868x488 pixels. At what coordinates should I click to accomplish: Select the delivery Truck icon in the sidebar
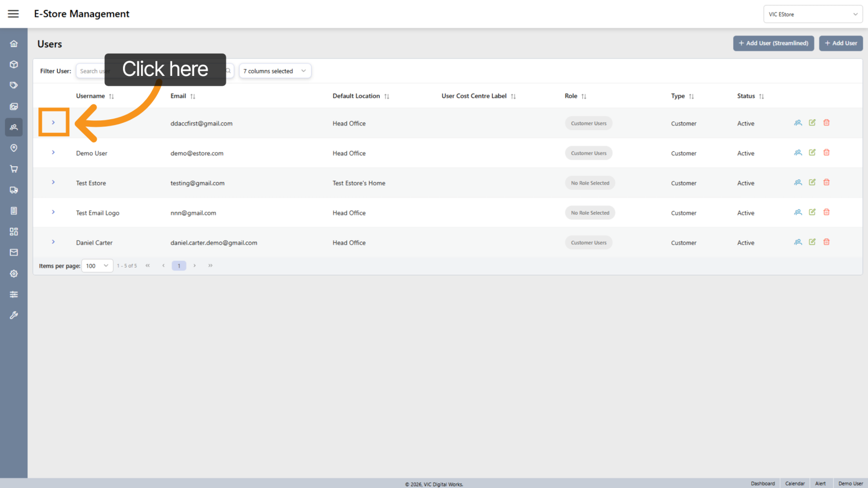[x=13, y=190]
